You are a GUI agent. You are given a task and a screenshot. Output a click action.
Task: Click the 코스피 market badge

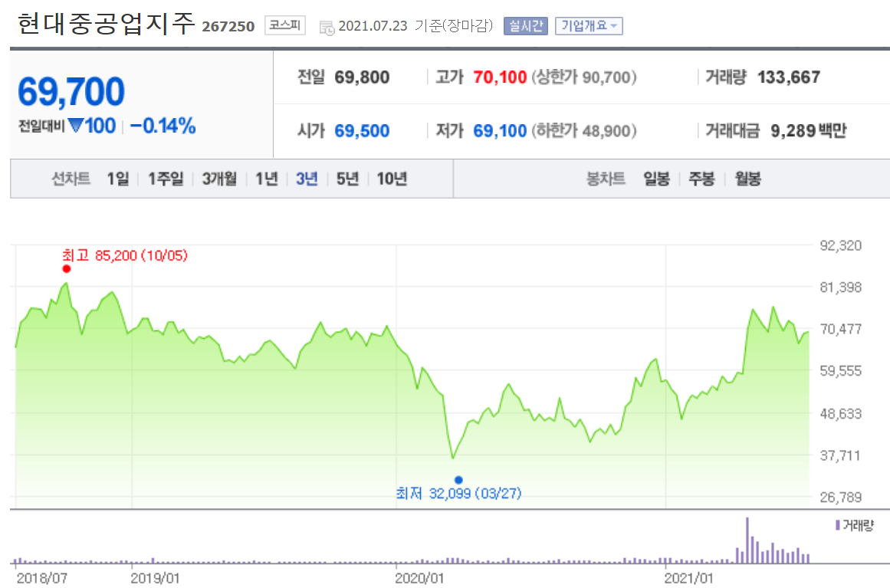click(x=285, y=25)
